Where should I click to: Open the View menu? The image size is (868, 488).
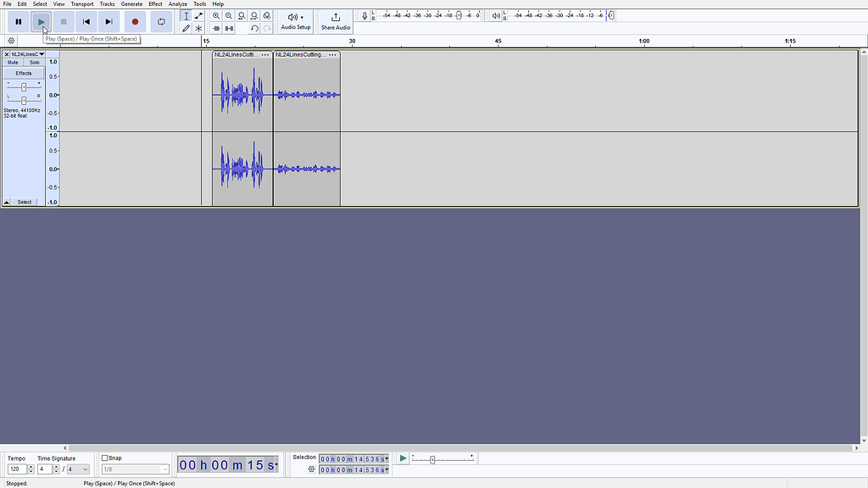[58, 4]
